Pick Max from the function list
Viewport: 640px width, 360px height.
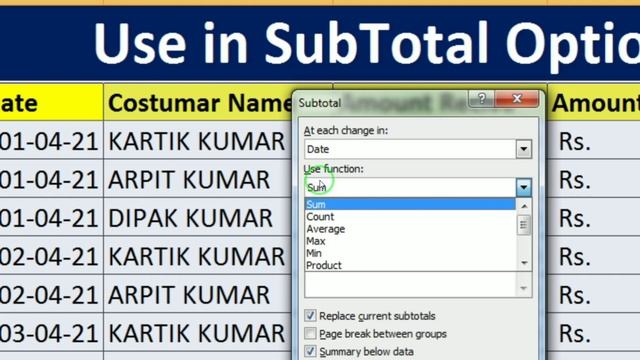[410, 241]
